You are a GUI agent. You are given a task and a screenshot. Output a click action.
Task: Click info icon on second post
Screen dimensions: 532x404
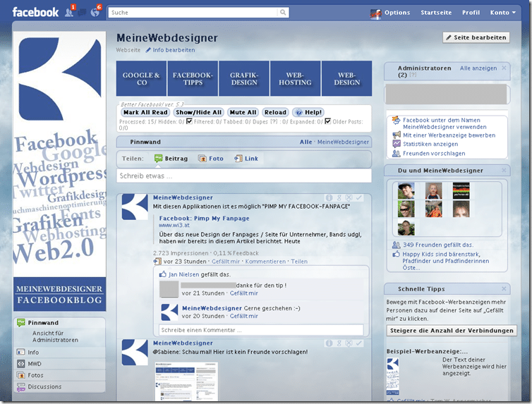click(329, 343)
